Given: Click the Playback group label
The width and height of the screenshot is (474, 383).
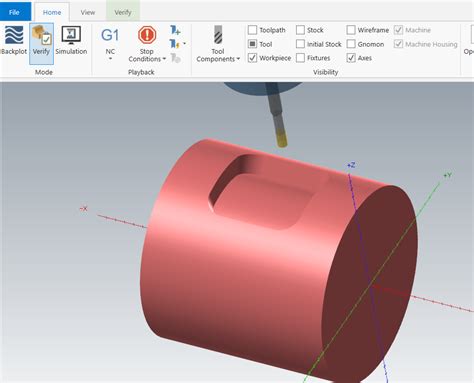Looking at the screenshot, I should coord(141,72).
